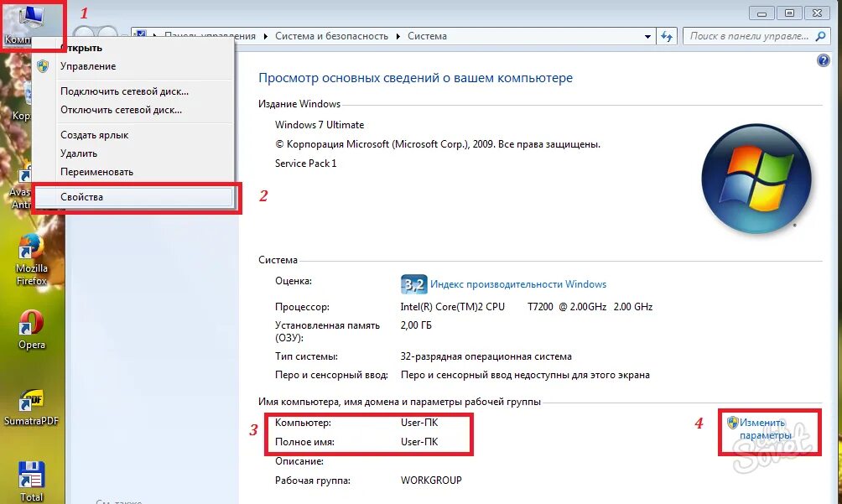Choose Свойства in the context menu
The height and width of the screenshot is (504, 842).
tap(133, 197)
